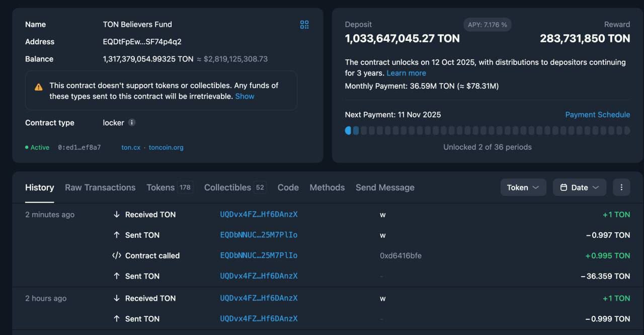Screen dimensions: 644x335
Task: Open the Payment Schedule link
Action: (597, 115)
